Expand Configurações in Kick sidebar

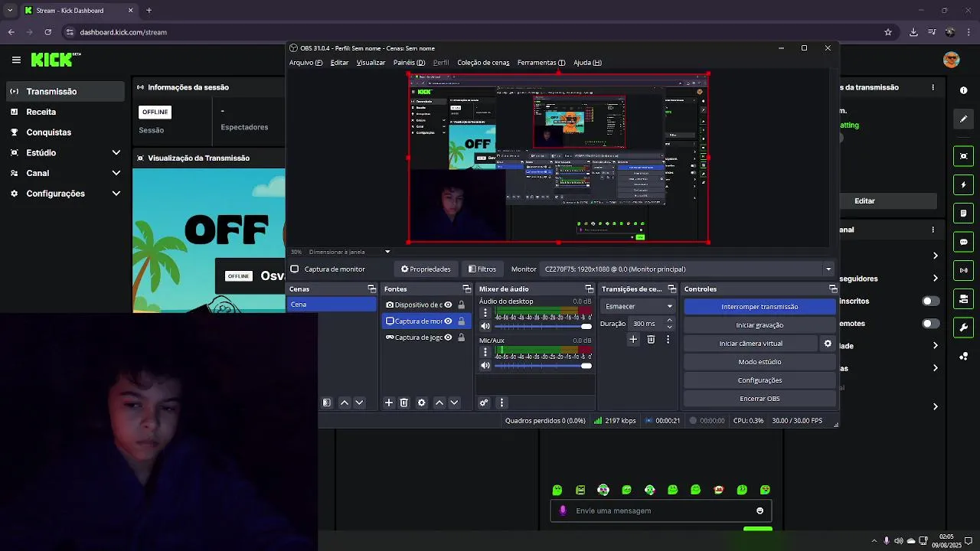pos(116,194)
